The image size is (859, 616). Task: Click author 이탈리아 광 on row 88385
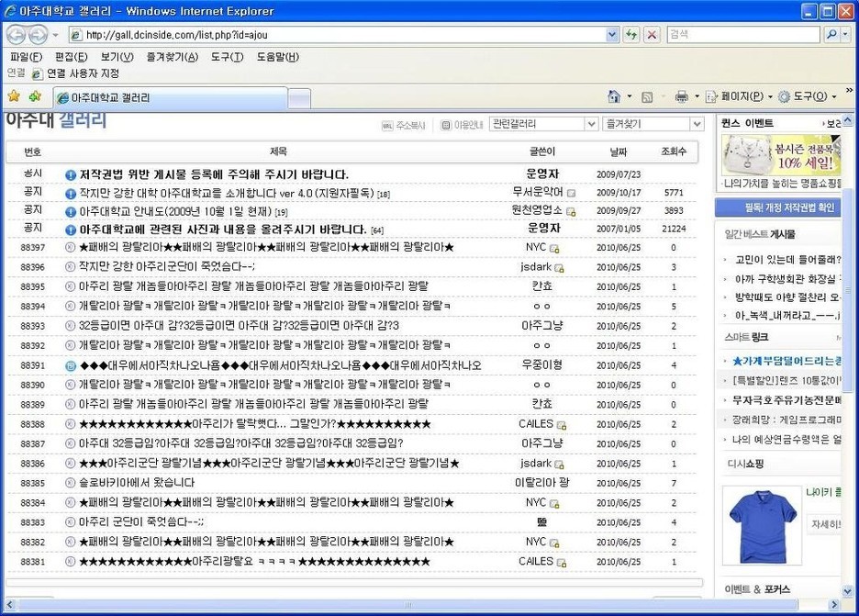click(541, 483)
